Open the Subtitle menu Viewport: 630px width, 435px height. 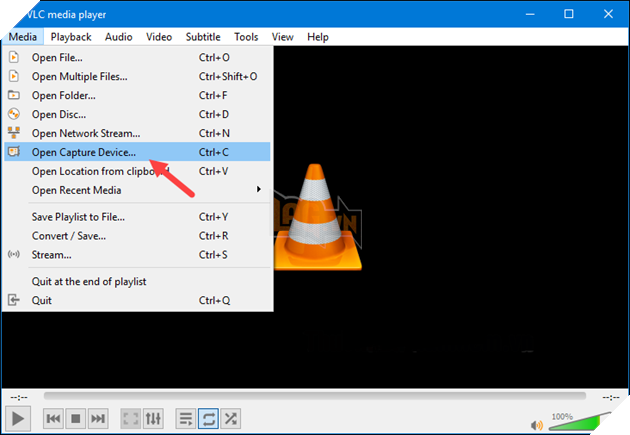(203, 37)
